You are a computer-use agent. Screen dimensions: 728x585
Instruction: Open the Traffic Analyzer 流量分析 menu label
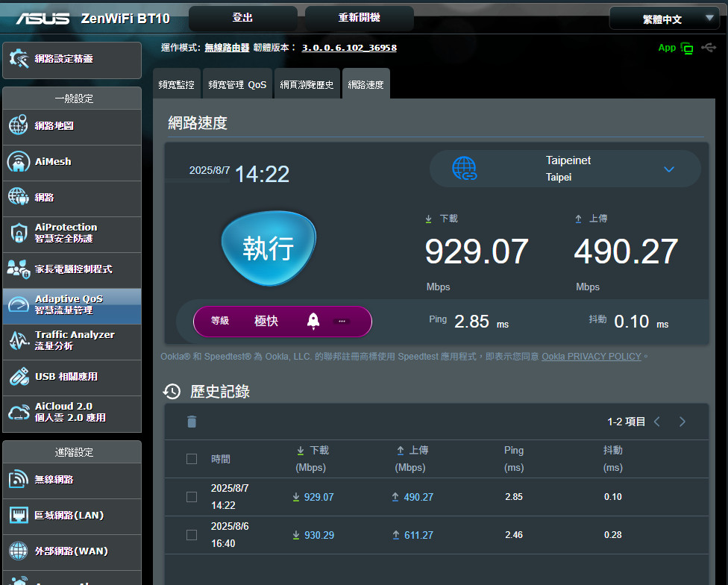[x=75, y=340]
